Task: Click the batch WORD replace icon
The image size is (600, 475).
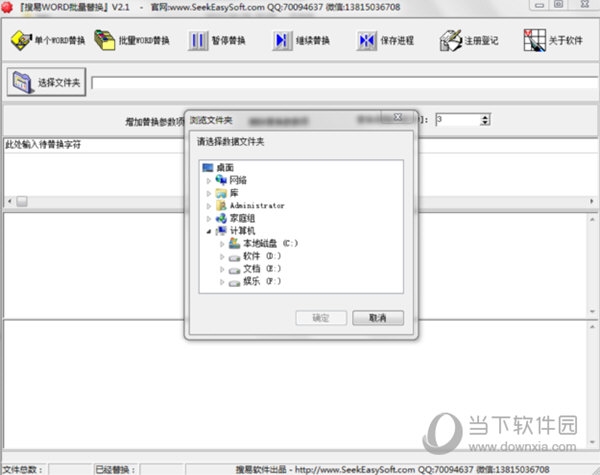Action: click(x=105, y=40)
